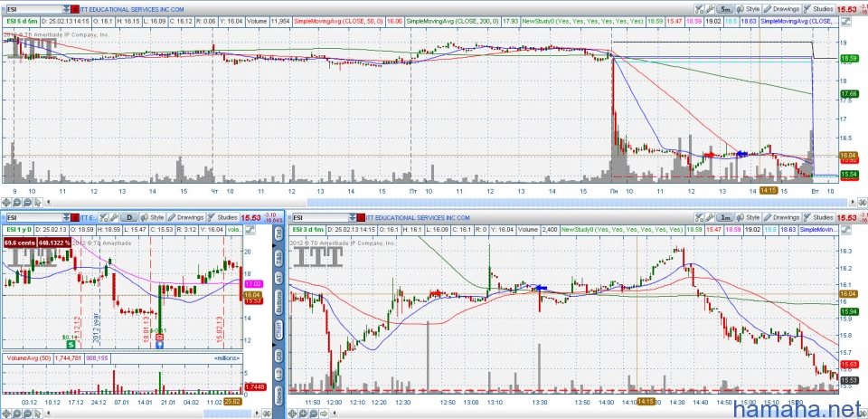Open chart patterns tool icon in daily chart
868x419 pixels.
coord(104,217)
